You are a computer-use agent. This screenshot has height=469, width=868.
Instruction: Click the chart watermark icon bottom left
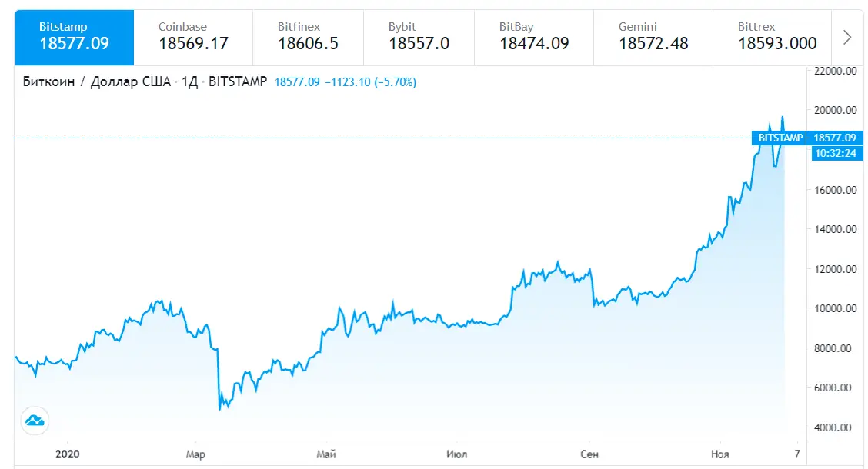tap(32, 421)
